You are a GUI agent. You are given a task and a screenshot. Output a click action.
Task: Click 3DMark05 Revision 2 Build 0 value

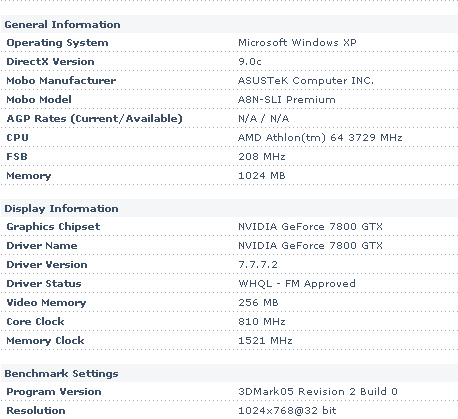click(318, 392)
